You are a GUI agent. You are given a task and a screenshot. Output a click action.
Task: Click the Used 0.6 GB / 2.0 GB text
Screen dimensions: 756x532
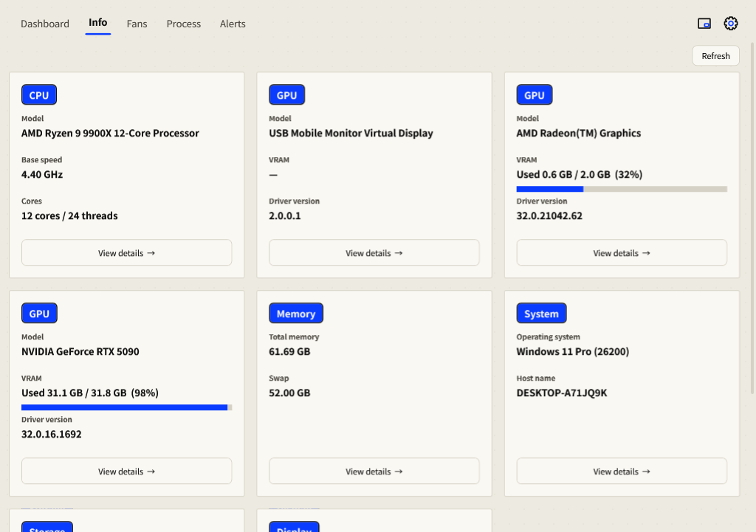pyautogui.click(x=579, y=174)
